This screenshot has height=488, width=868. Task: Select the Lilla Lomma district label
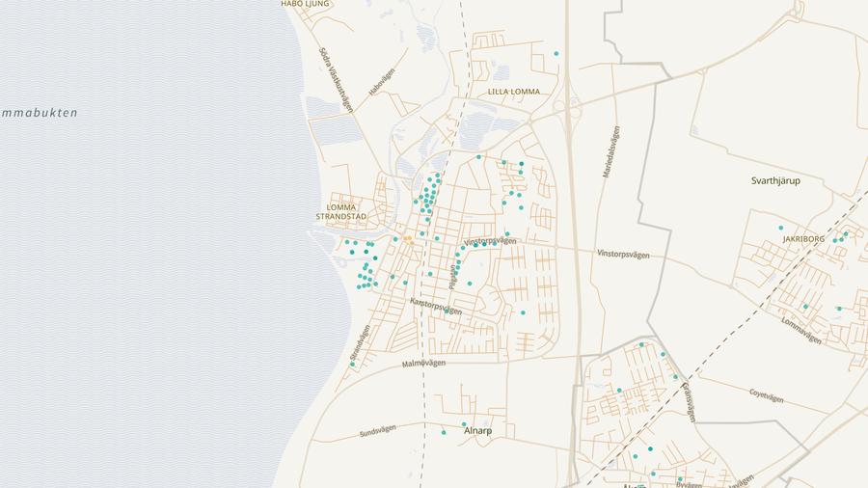point(513,92)
